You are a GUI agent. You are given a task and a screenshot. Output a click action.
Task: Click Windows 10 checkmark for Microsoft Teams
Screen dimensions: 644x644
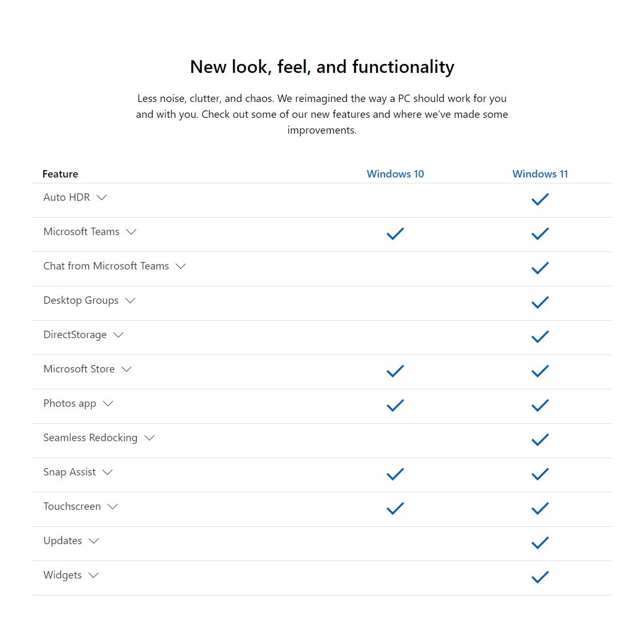[x=395, y=234]
